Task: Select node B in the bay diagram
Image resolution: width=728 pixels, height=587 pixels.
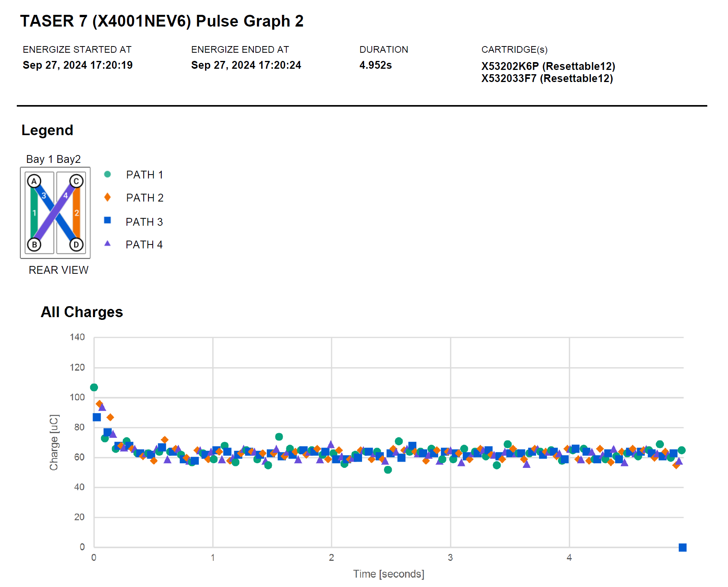Action: (34, 244)
